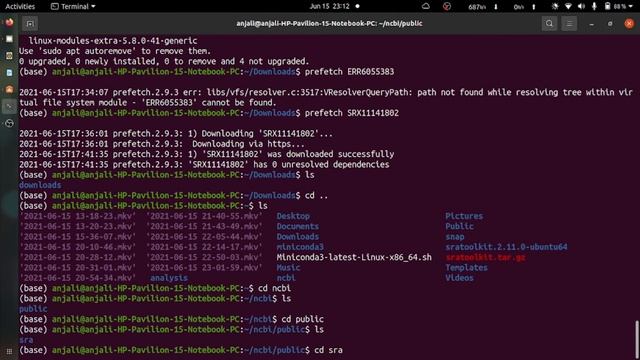Click 'Downloads' in home directory listing
This screenshot has height=360, width=640.
click(298, 237)
